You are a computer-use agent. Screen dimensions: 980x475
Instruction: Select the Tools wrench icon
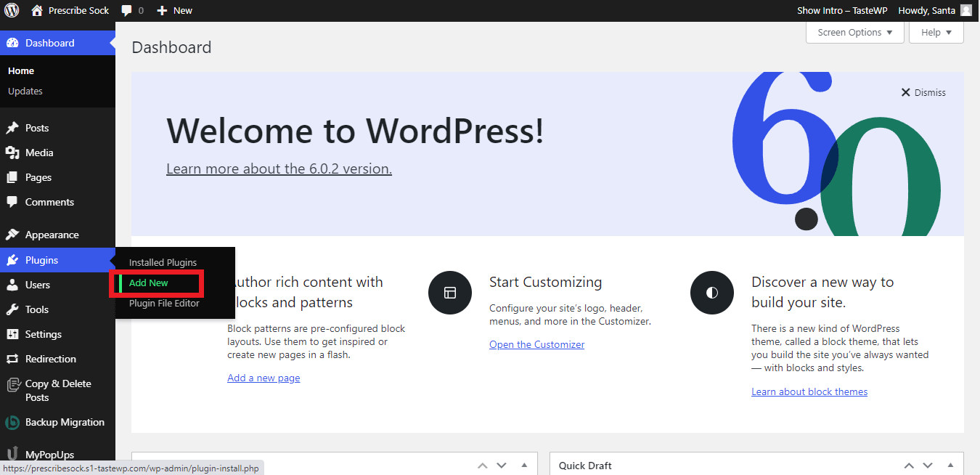click(12, 309)
